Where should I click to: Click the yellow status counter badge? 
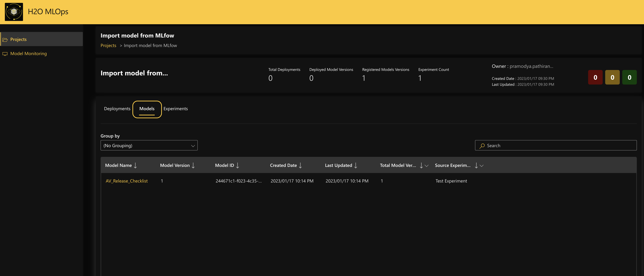(612, 77)
